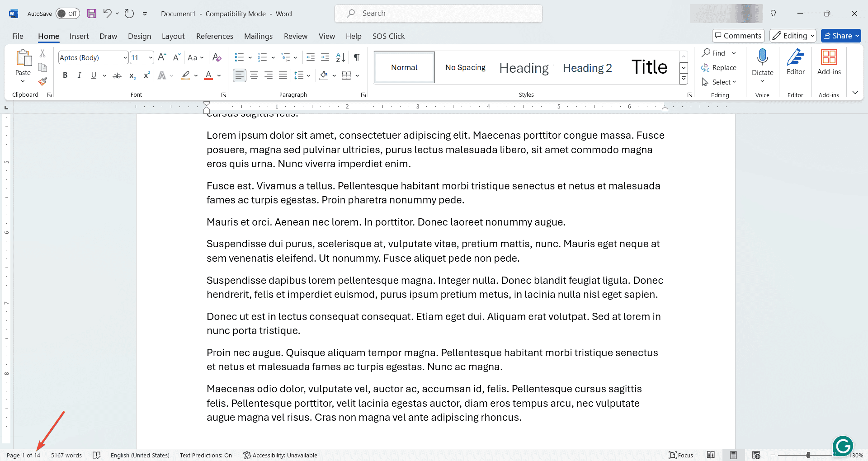This screenshot has height=461, width=868.
Task: Toggle Print Layout view button
Action: pyautogui.click(x=733, y=455)
